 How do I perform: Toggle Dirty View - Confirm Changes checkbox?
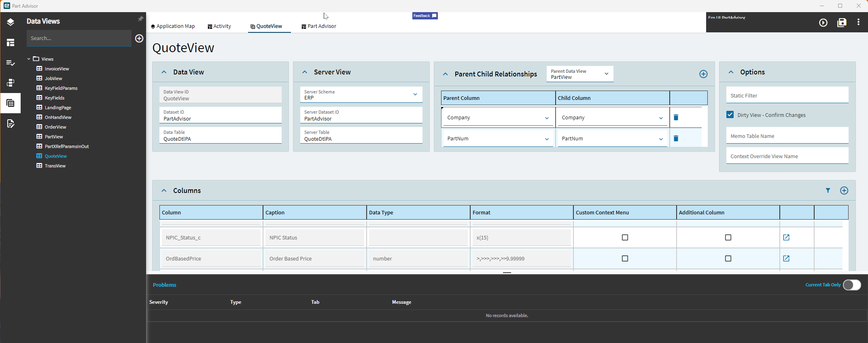click(730, 115)
